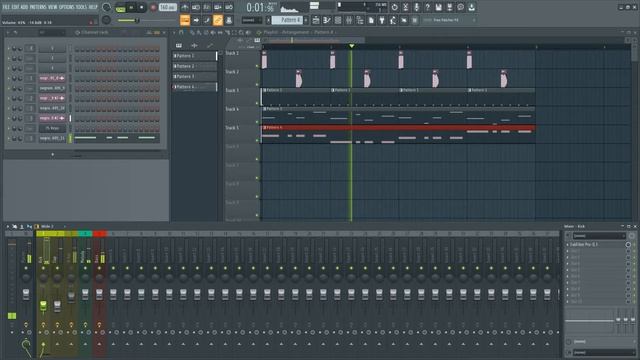Viewport: 640px width, 360px height.
Task: Click the question mark help icon
Action: (427, 7)
